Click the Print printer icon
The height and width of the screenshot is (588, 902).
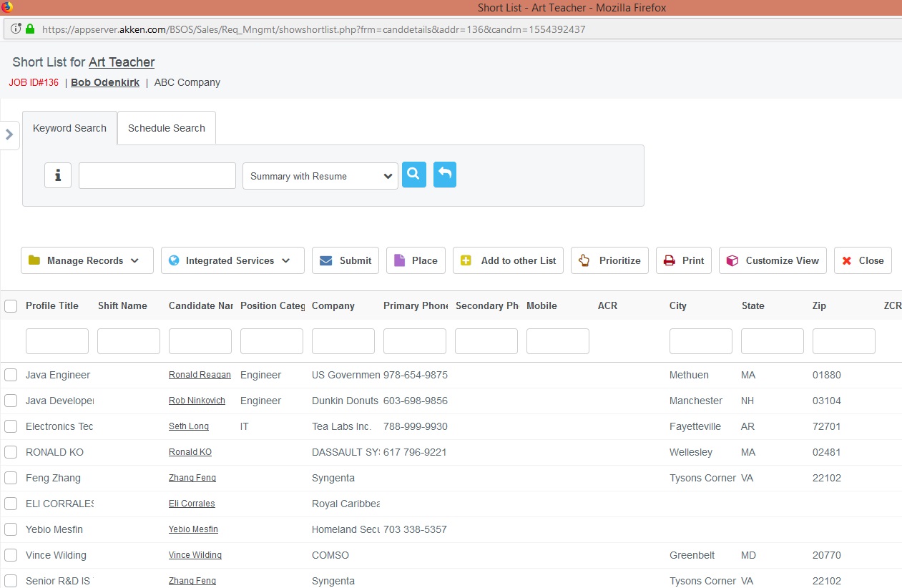tap(668, 260)
